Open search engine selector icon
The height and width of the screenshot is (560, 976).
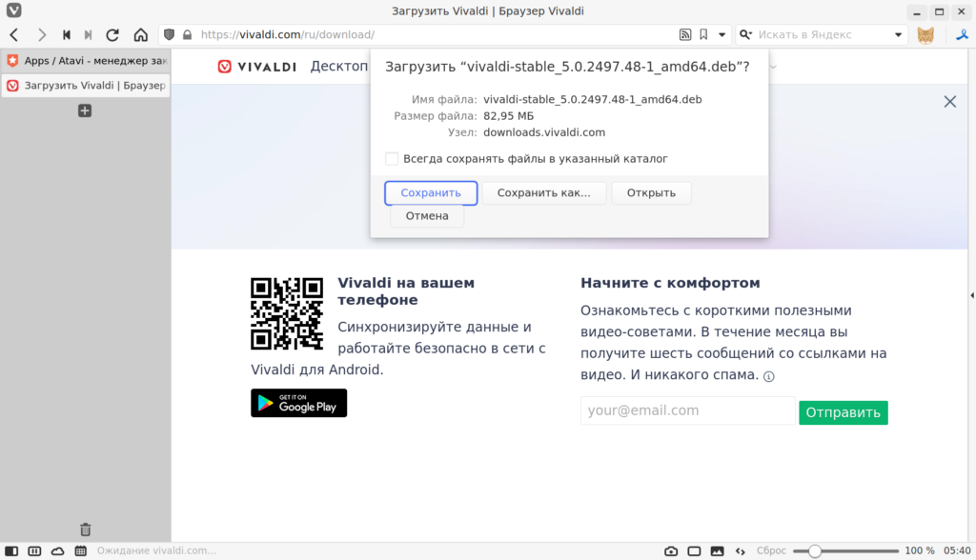pyautogui.click(x=745, y=35)
